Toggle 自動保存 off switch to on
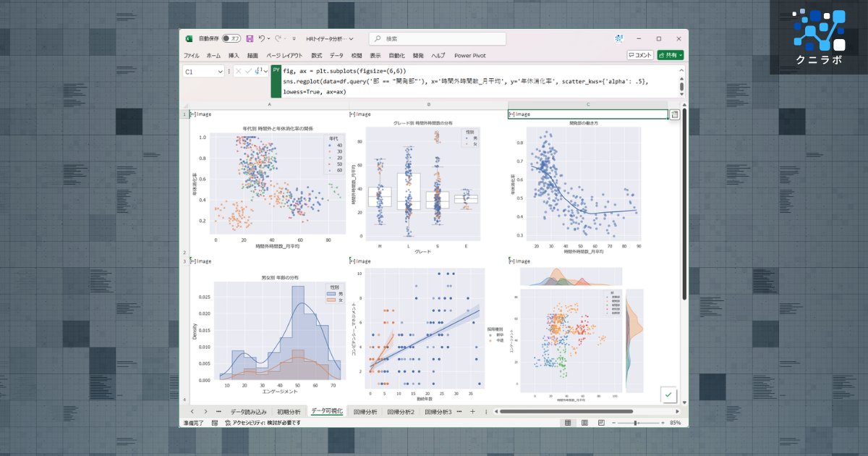Screen dimensions: 868x456 [x=233, y=38]
